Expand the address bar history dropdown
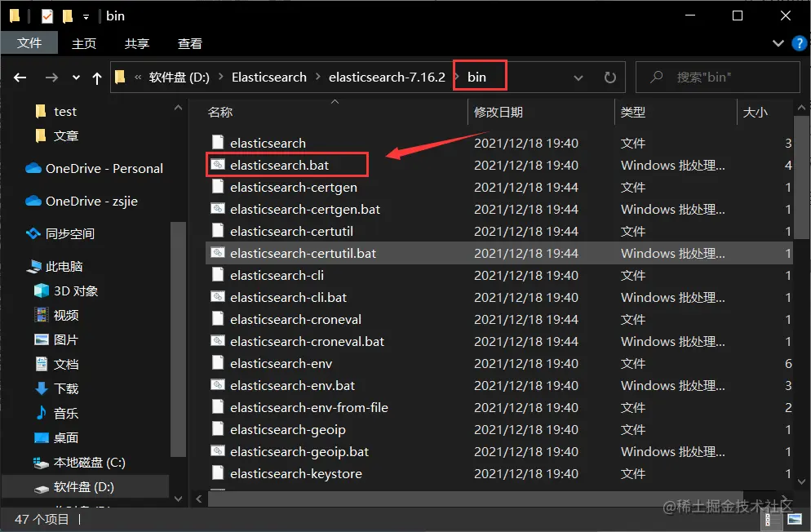This screenshot has width=811, height=532. (x=578, y=78)
